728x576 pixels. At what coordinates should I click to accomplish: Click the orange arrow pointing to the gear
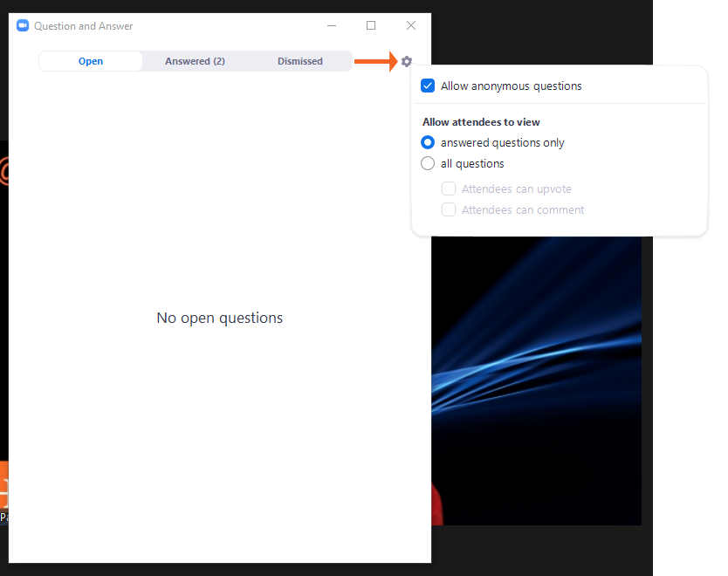click(375, 61)
